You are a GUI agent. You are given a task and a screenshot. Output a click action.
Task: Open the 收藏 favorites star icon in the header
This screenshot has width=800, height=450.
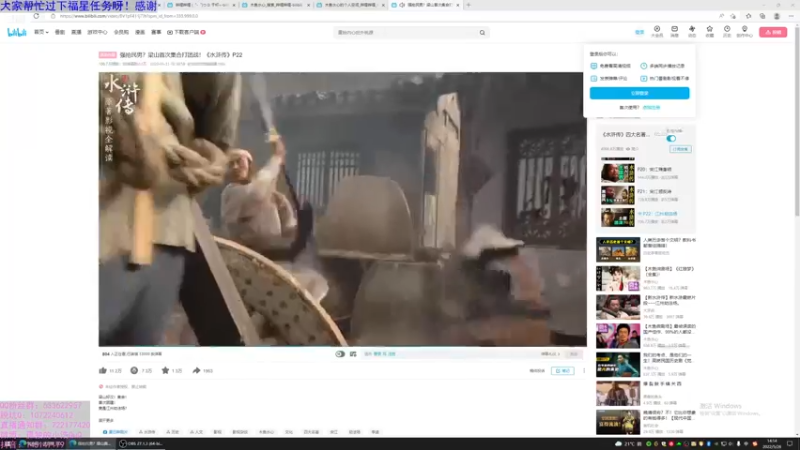709,32
